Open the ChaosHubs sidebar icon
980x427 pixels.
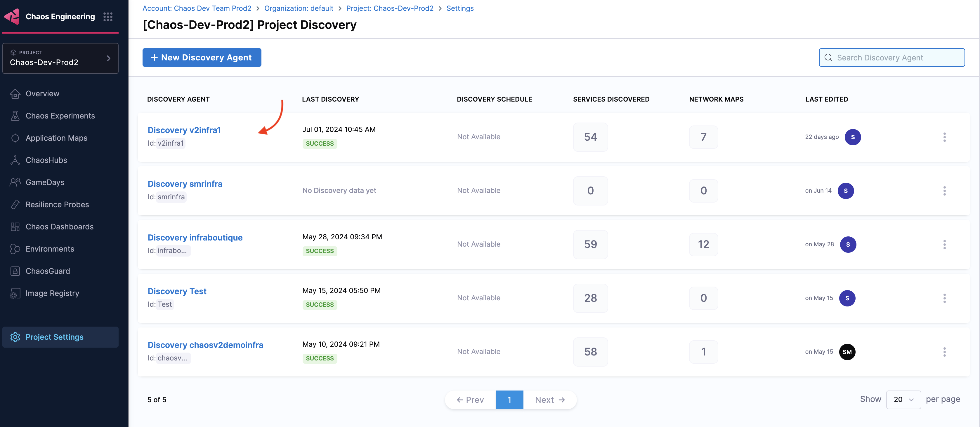pyautogui.click(x=15, y=160)
